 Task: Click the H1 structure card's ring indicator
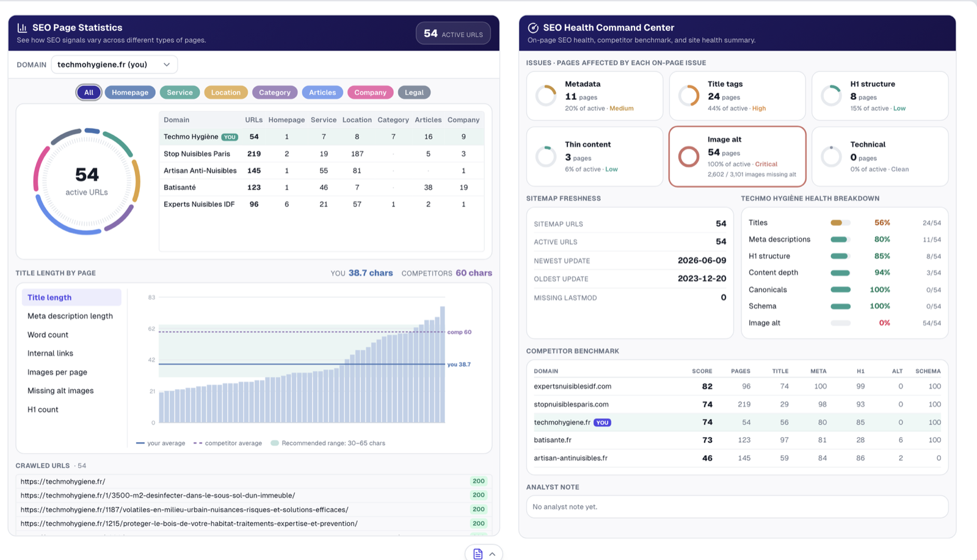832,96
